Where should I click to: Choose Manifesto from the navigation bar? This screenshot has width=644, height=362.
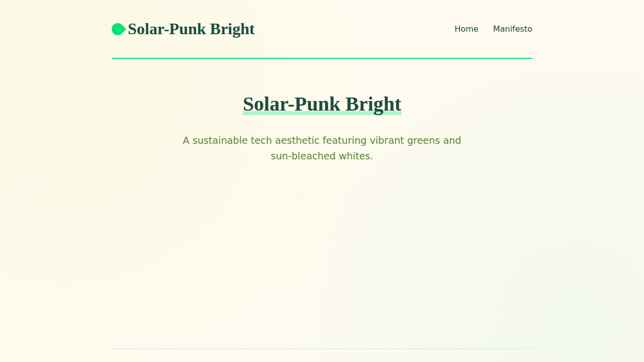pyautogui.click(x=513, y=29)
